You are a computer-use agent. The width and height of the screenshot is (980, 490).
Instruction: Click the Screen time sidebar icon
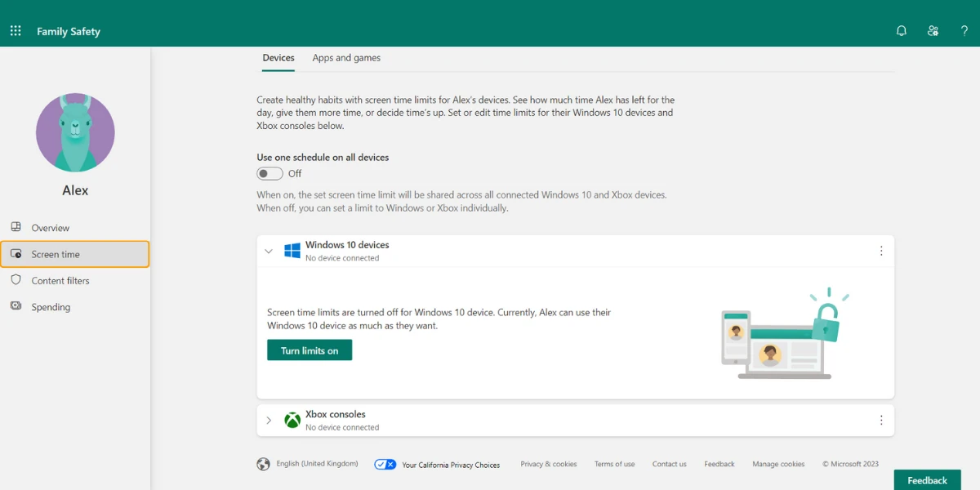tap(16, 254)
